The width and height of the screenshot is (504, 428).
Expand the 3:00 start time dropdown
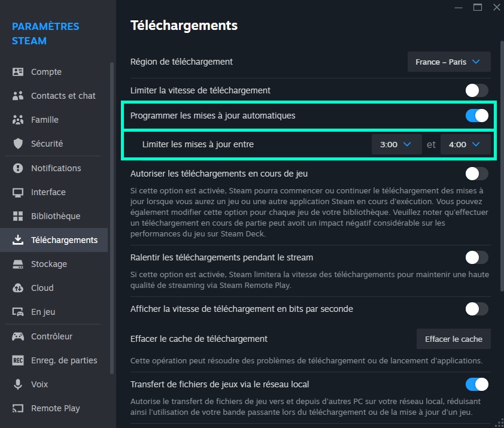[x=396, y=144]
